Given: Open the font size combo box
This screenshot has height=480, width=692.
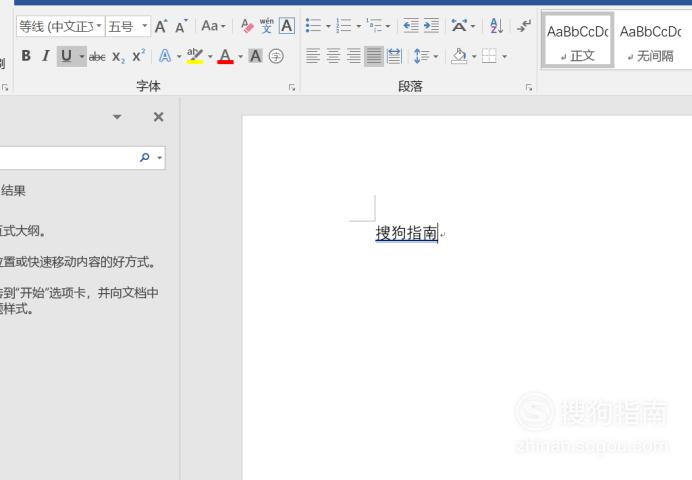Looking at the screenshot, I should (128, 26).
